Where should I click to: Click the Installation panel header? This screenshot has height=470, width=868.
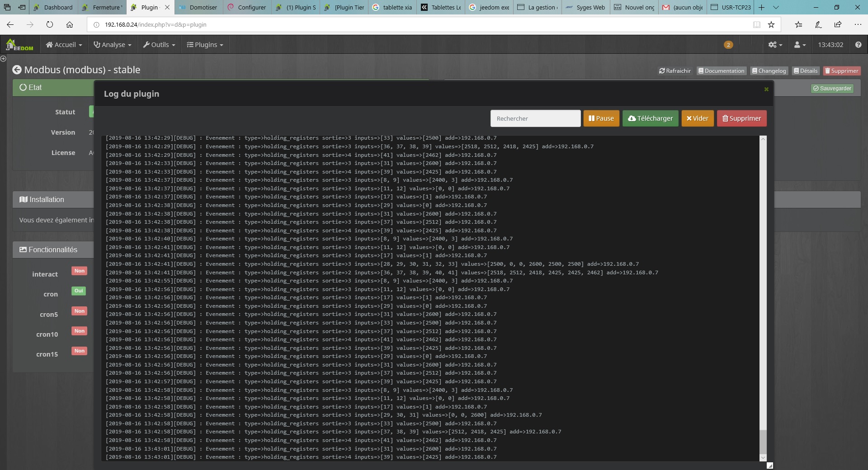tap(53, 200)
